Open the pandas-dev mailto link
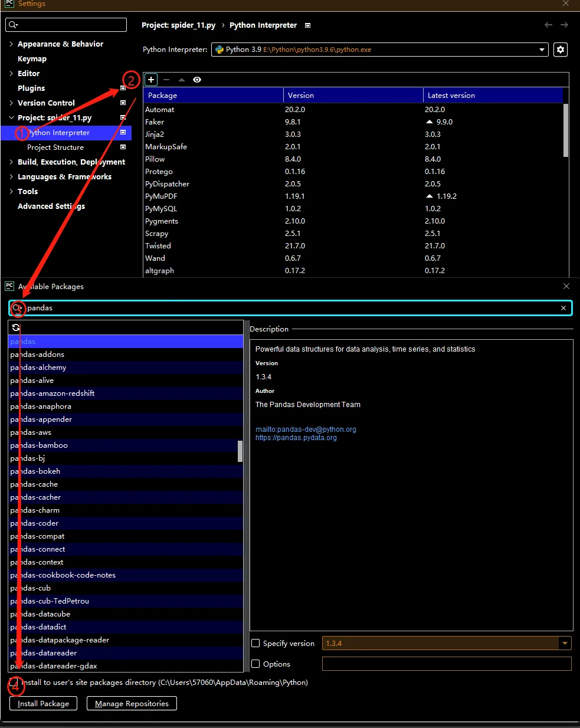Image resolution: width=580 pixels, height=728 pixels. [x=306, y=429]
